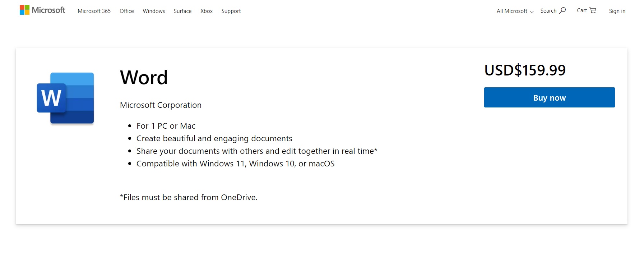The height and width of the screenshot is (262, 644).
Task: Click the blue Word app icon
Action: 65,98
